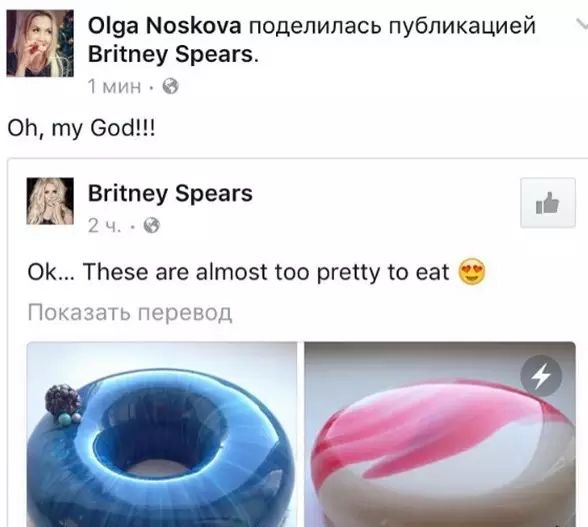Click the Oh, my God!!! post text
This screenshot has width=588, height=527.
point(81,129)
